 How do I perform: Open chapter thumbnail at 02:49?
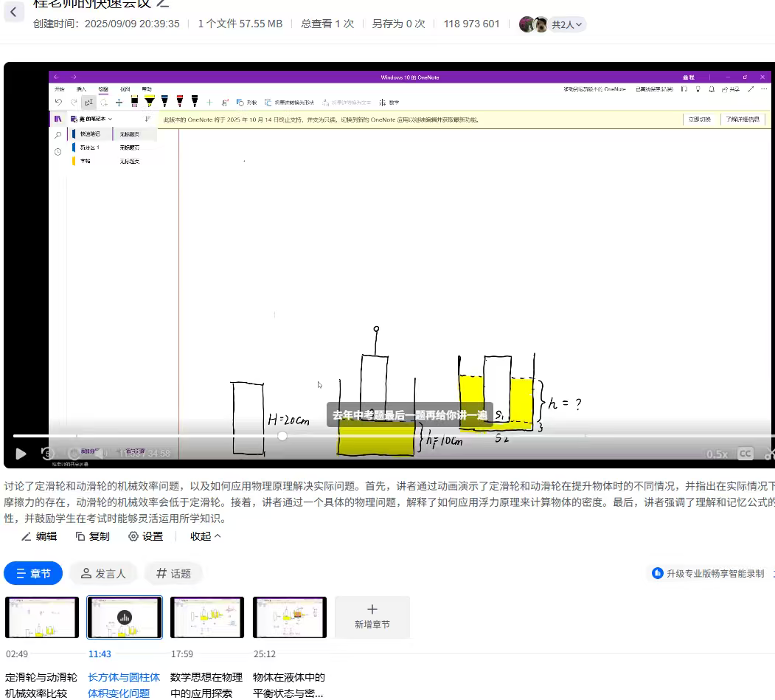coord(42,617)
